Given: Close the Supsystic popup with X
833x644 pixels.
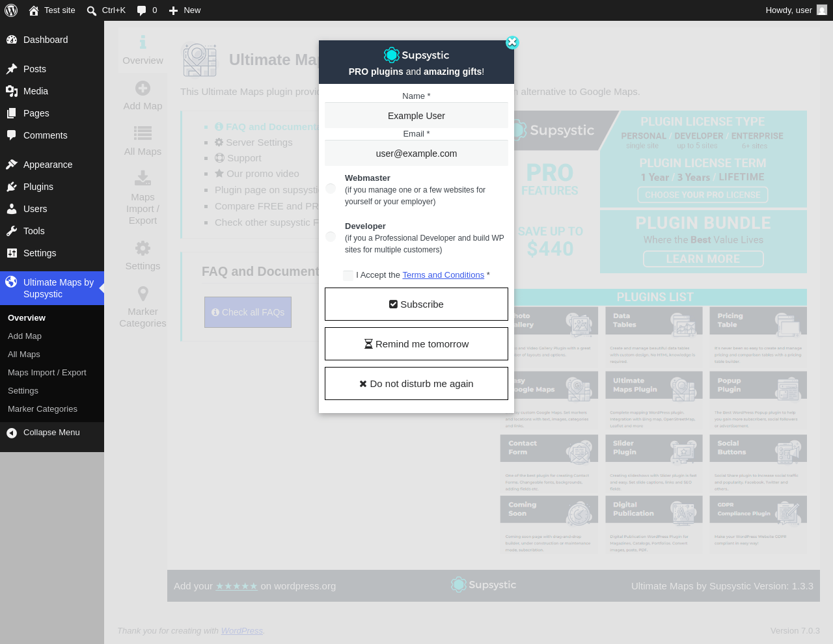Looking at the screenshot, I should (x=512, y=42).
